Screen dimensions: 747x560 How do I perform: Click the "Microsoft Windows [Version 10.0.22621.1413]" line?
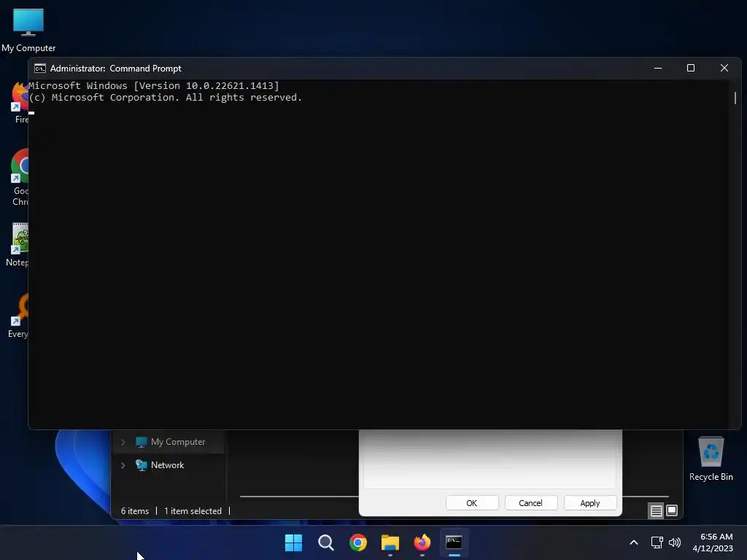coord(154,86)
